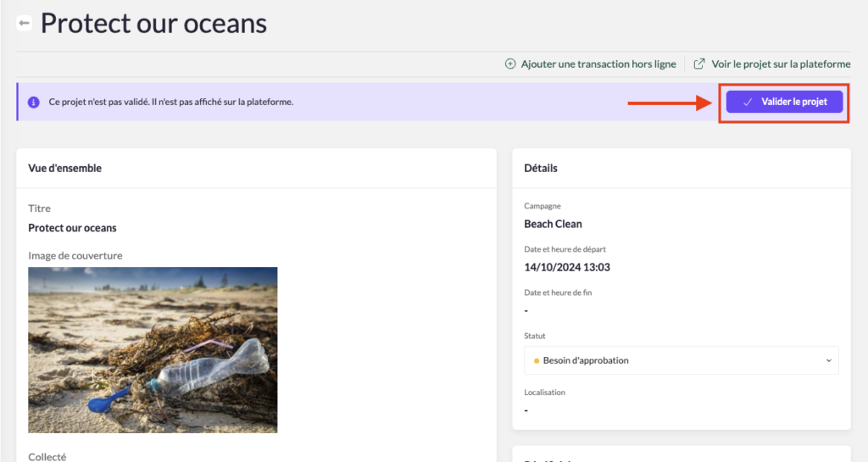Select the 'Détails' panel header

click(541, 168)
